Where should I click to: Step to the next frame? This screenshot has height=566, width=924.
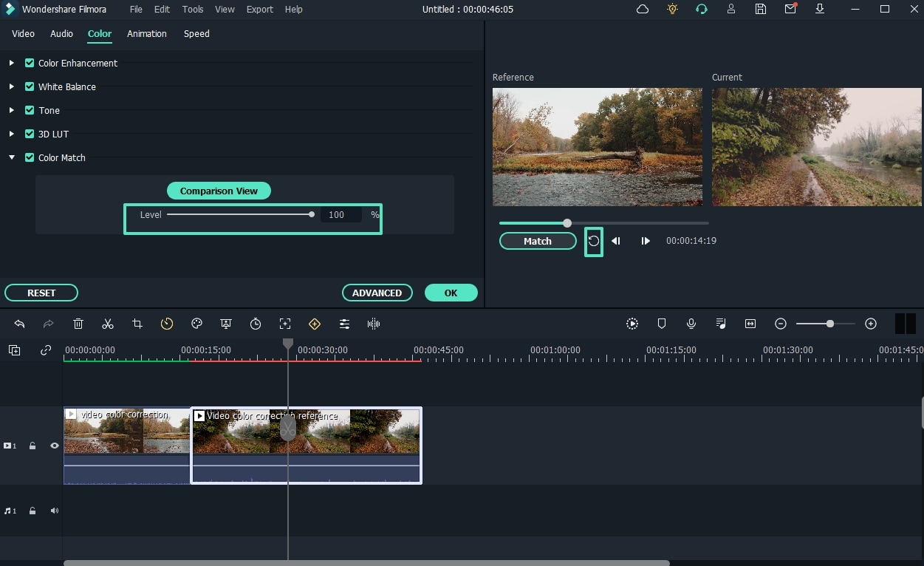[646, 241]
